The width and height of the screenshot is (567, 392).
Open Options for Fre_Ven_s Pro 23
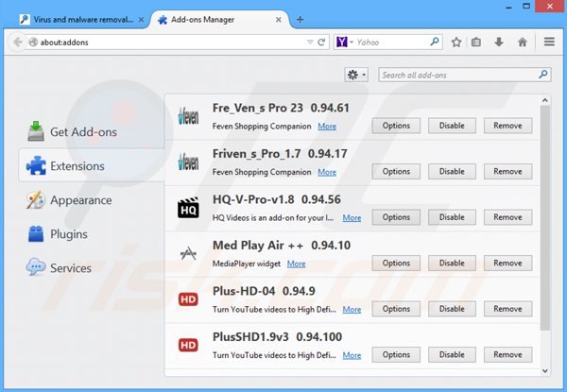(x=396, y=126)
